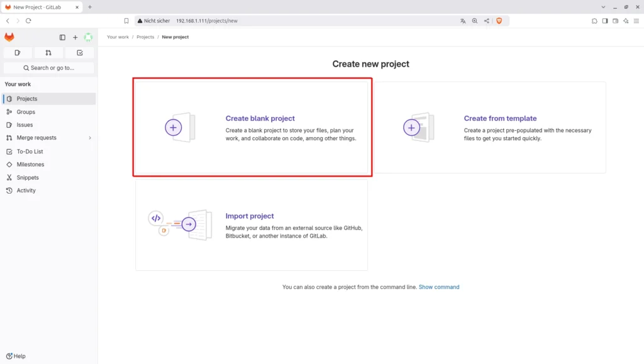Click the Search or go to field
644x364 pixels.
click(48, 68)
